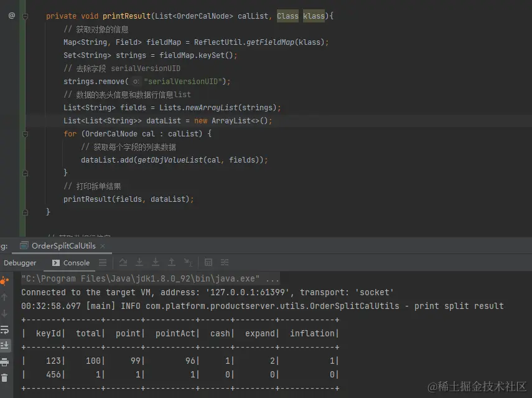Click the klass parameter in method signature
532x398 pixels.
314,16
